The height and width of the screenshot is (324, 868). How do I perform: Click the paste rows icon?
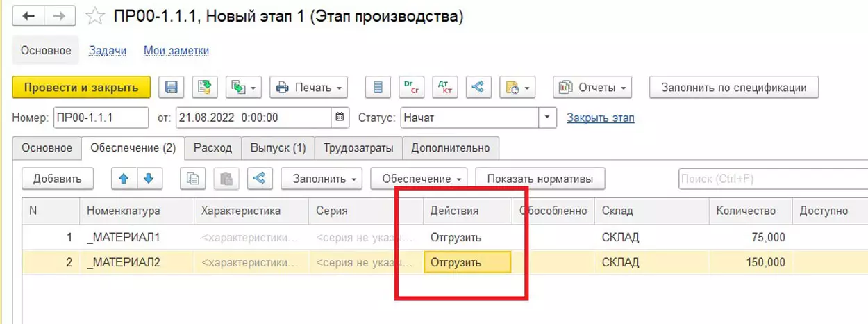coord(226,178)
